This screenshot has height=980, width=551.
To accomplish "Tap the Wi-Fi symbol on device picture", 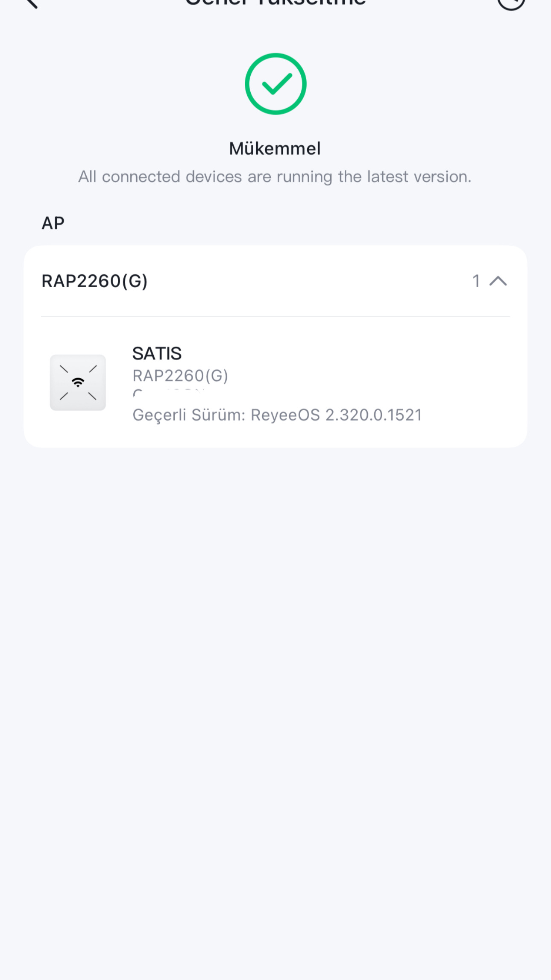I will [x=78, y=382].
